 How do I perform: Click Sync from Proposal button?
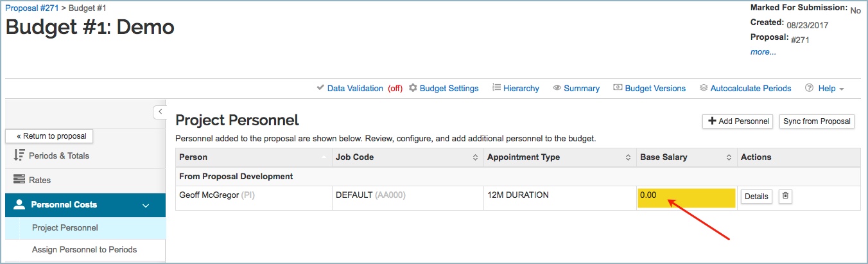[x=816, y=121]
